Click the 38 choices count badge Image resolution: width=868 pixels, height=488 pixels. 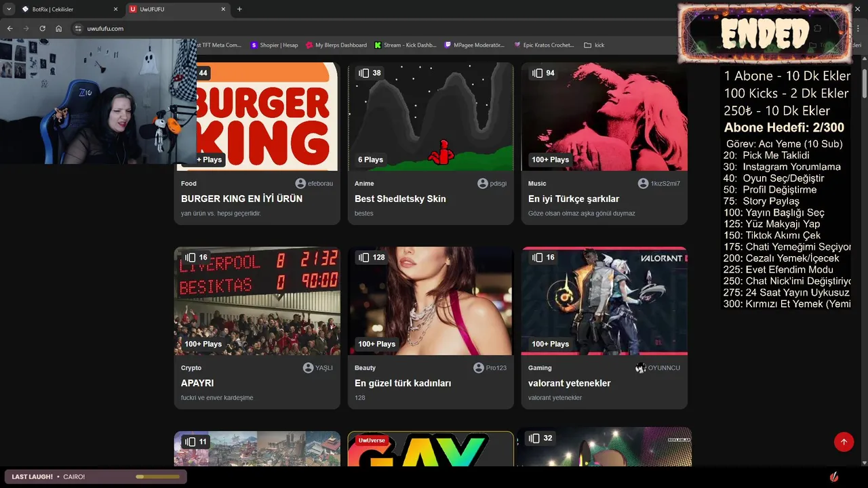point(370,73)
